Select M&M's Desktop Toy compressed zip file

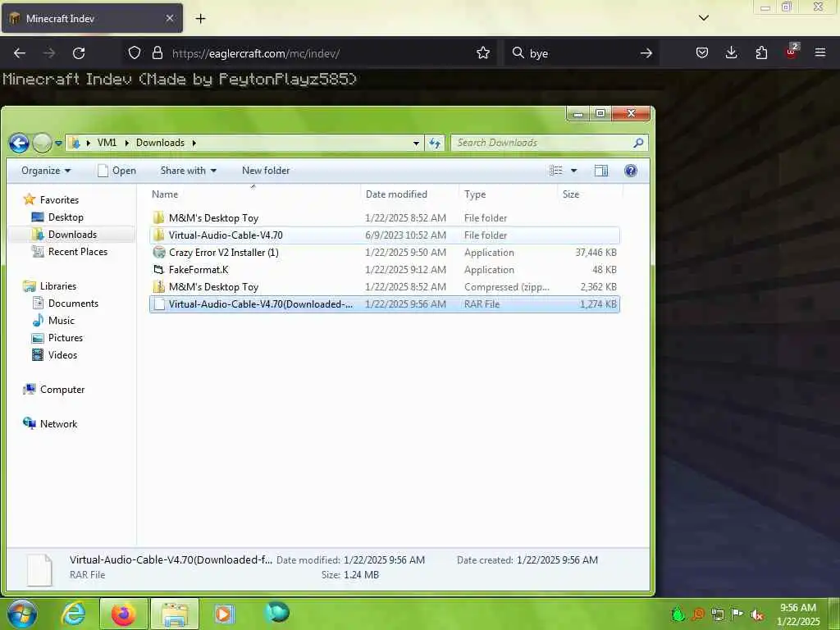tap(385, 286)
